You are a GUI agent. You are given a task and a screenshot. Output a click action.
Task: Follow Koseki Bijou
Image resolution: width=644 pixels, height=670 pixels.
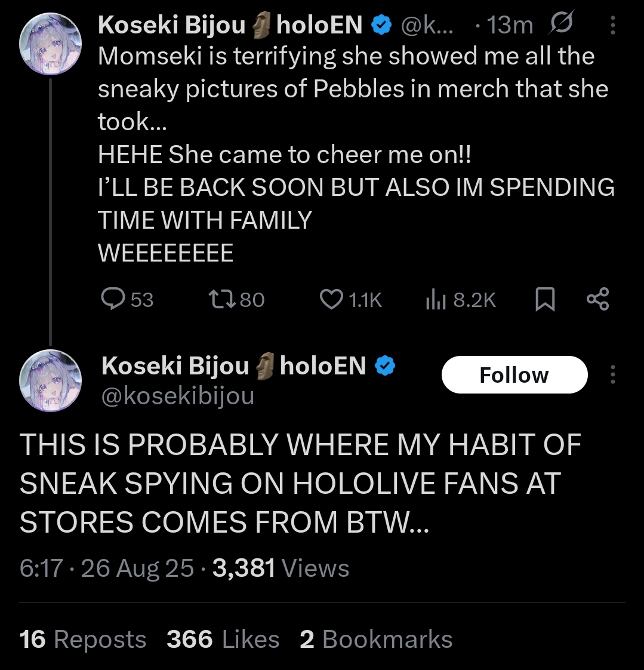[x=514, y=375]
